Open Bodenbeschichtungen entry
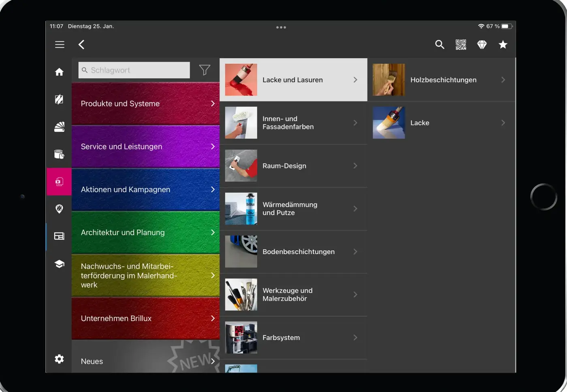The image size is (567, 392). click(293, 252)
